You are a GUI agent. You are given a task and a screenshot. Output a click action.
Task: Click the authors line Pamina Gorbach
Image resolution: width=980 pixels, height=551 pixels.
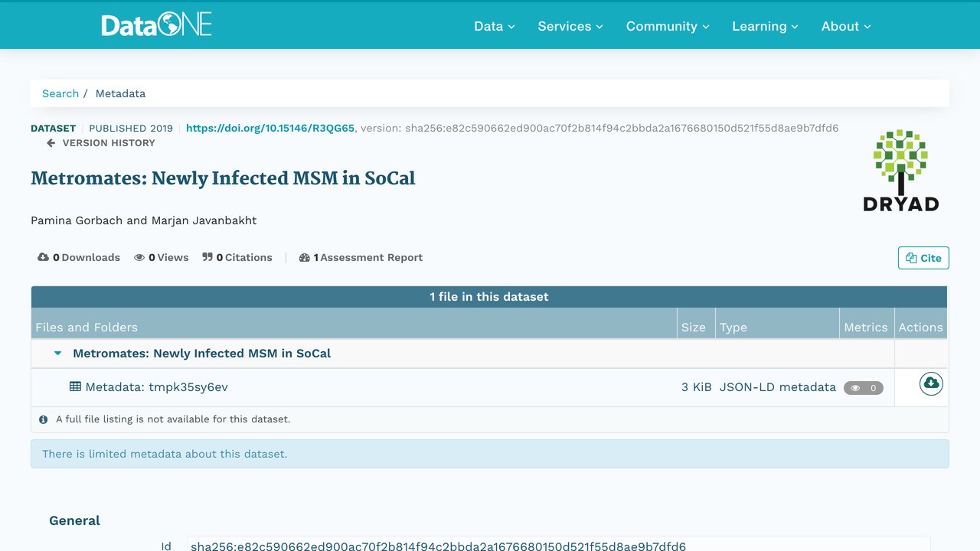tap(144, 220)
